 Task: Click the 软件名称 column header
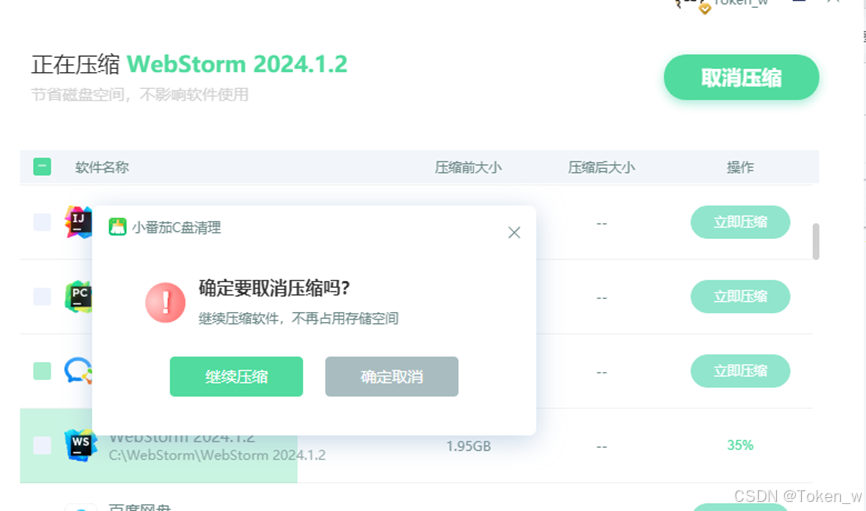tap(102, 167)
